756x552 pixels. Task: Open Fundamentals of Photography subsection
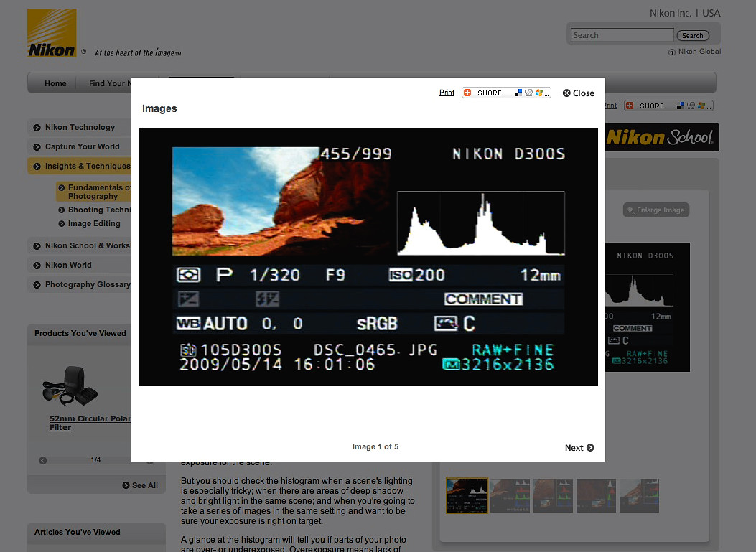click(95, 192)
